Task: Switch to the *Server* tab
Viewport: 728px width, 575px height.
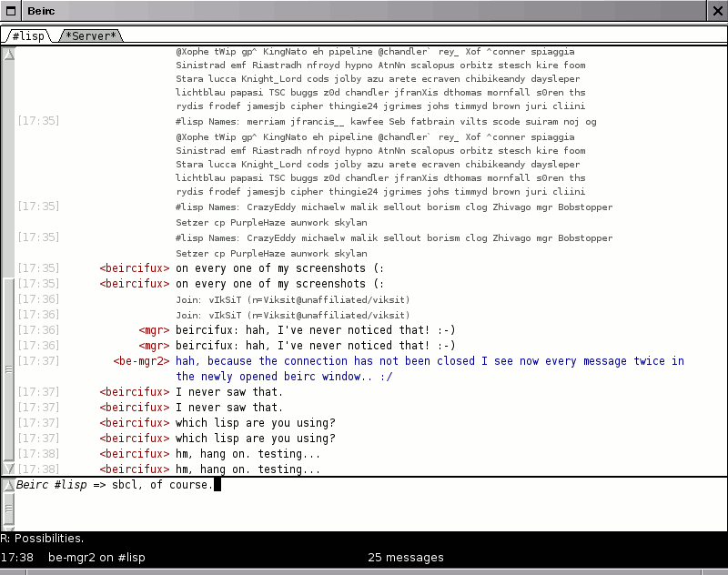Action: 91,35
